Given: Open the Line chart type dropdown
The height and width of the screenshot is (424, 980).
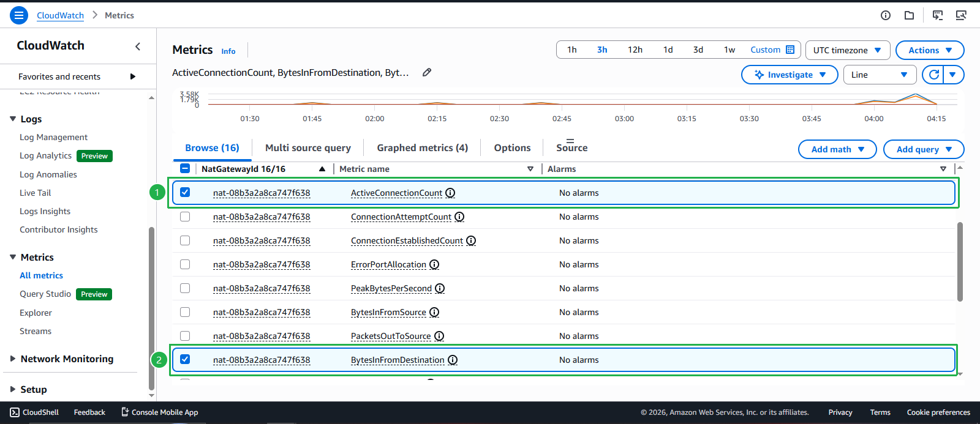Looking at the screenshot, I should pos(880,75).
